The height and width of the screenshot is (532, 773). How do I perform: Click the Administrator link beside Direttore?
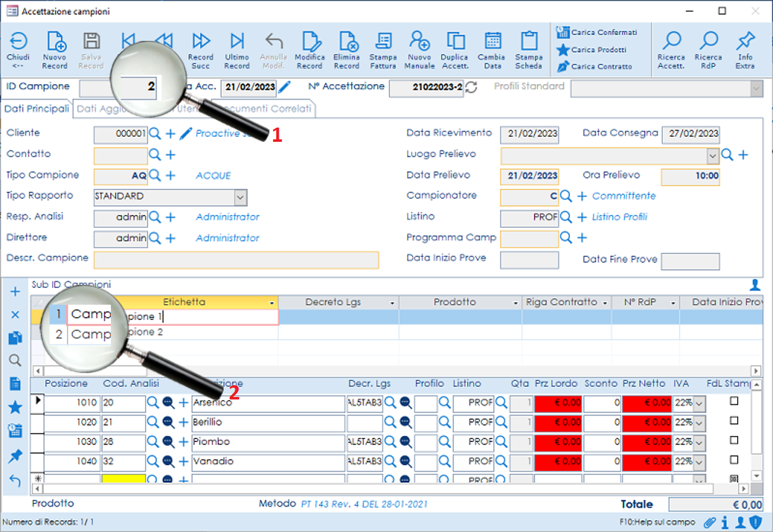click(227, 238)
